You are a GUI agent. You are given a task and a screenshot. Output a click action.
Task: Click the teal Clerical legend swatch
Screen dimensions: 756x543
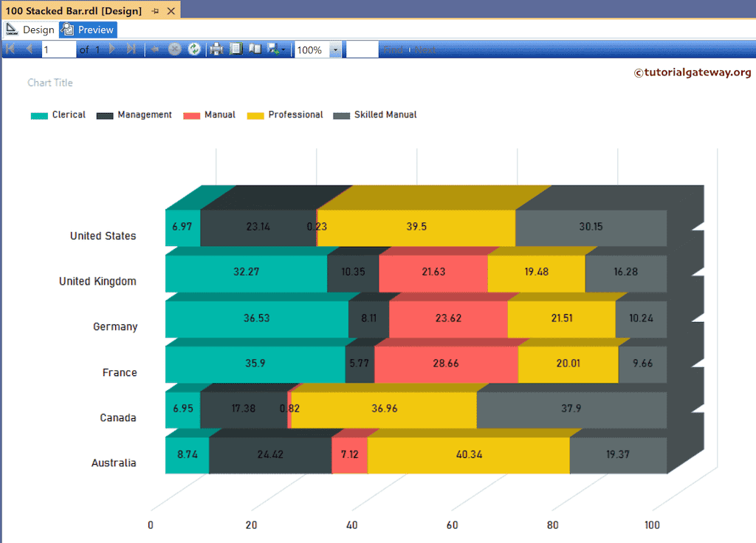[38, 115]
